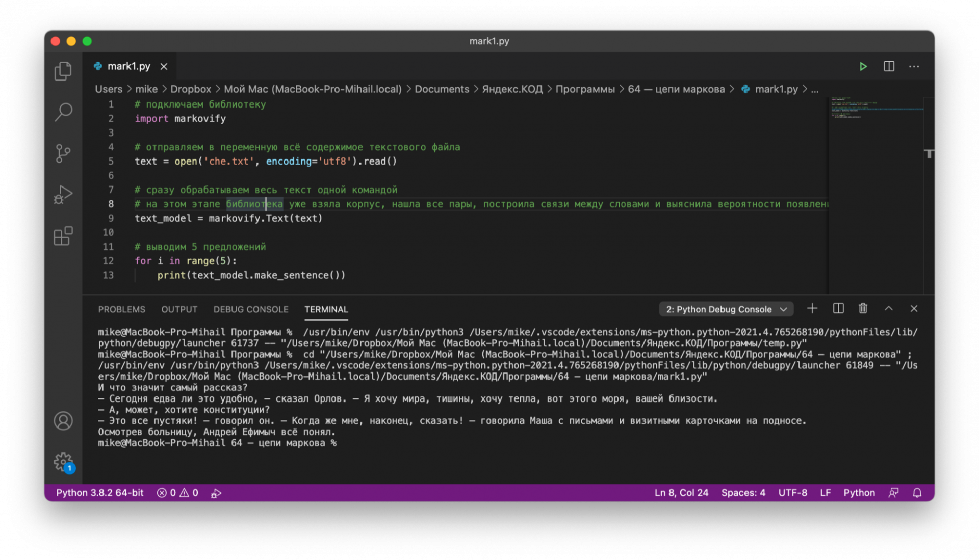The height and width of the screenshot is (560, 979).
Task: Click Ln 8, Col 24 status item
Action: [681, 493]
